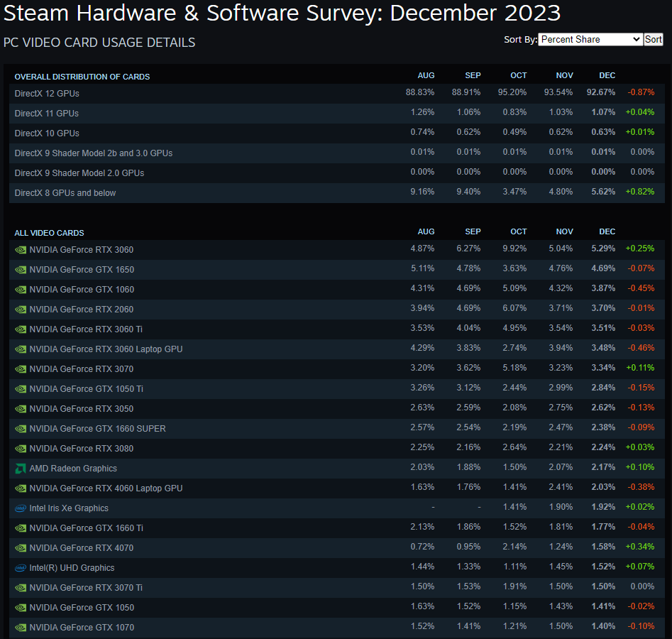
Task: Select DirectX 8 GPUs and below label
Action: [65, 193]
